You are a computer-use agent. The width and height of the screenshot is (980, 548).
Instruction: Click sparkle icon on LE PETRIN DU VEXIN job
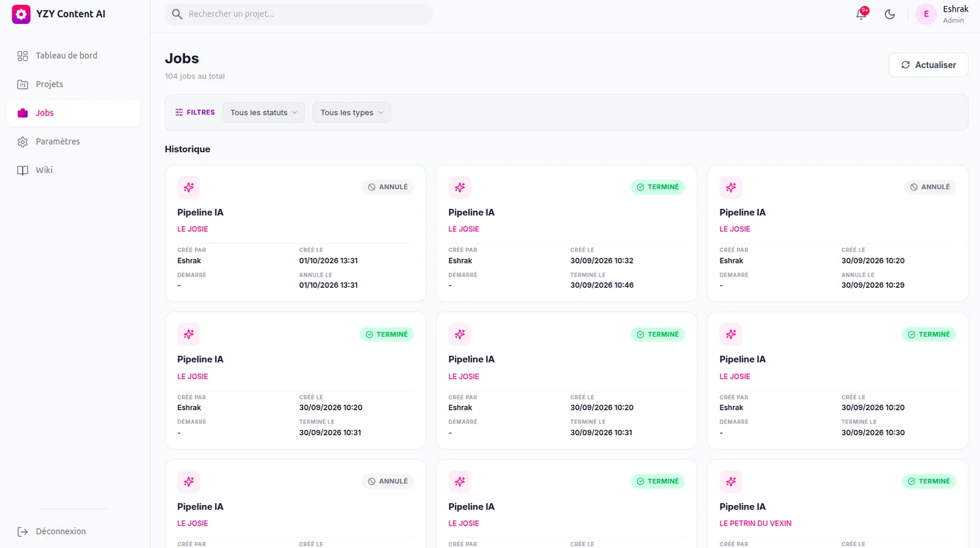pyautogui.click(x=731, y=482)
